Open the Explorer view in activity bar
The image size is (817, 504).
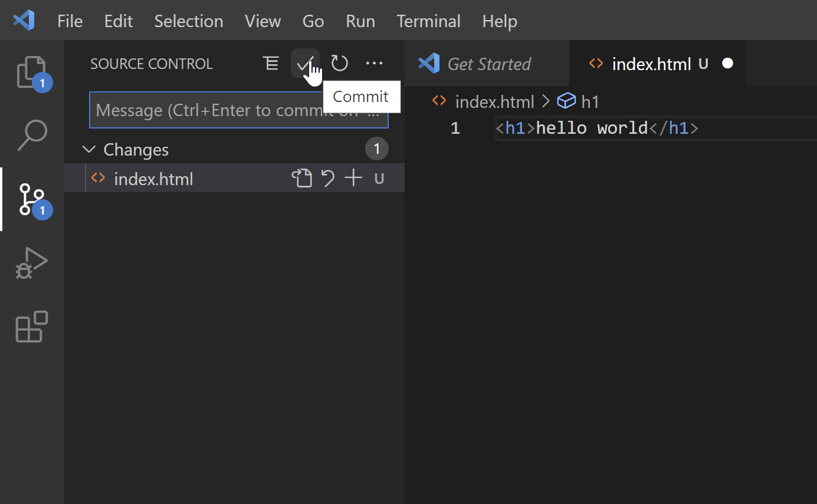pyautogui.click(x=32, y=73)
